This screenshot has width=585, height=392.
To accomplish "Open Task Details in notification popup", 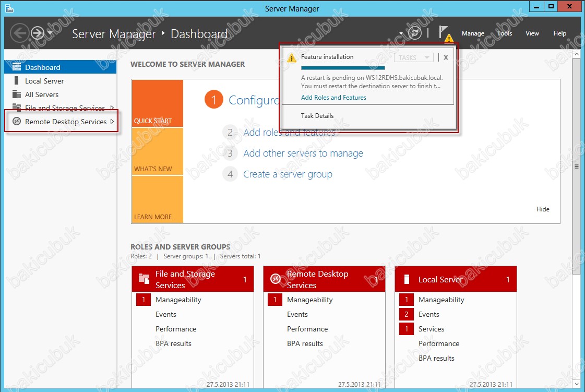I will 317,116.
